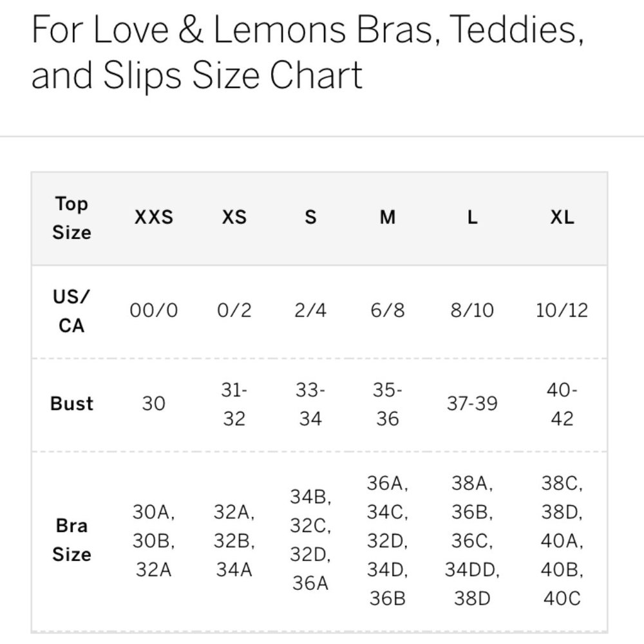
Task: Click the 30B bra size entry
Action: coord(154,541)
